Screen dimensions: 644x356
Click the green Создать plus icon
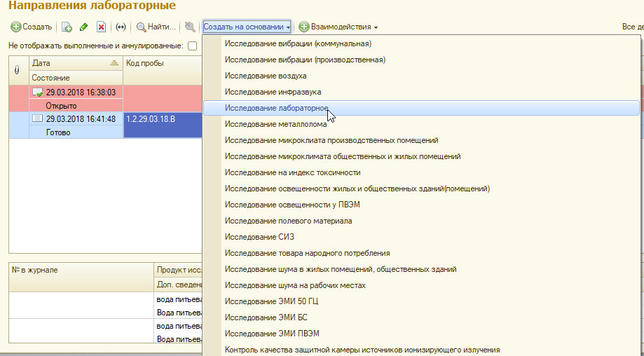click(x=15, y=27)
